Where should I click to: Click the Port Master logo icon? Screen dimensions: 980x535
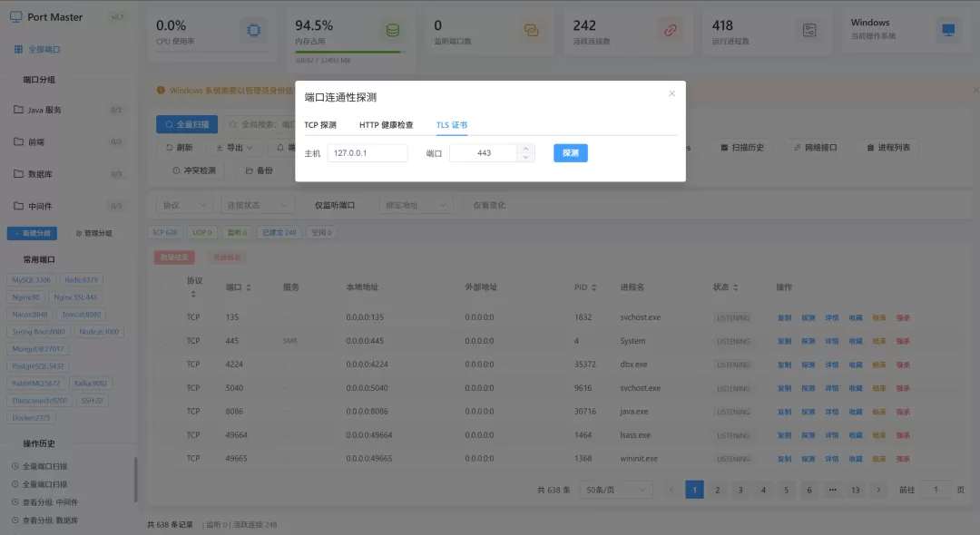15,17
